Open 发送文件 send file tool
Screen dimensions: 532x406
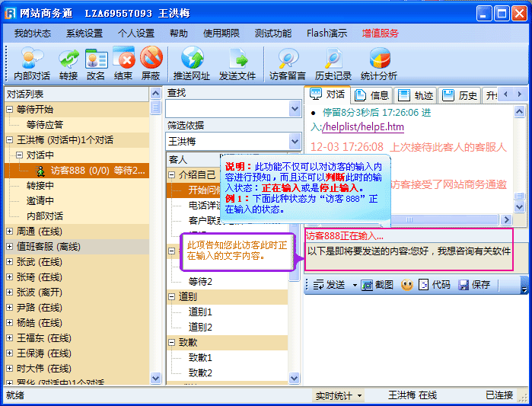(237, 59)
